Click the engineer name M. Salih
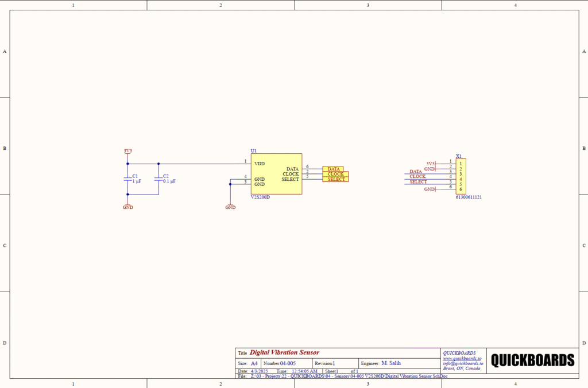The height and width of the screenshot is (388, 588). click(391, 363)
